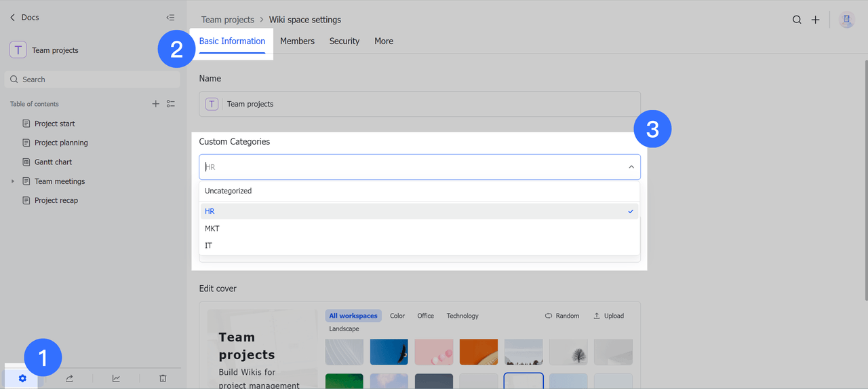The image size is (868, 389).
Task: Click the plus icon beside Table of contents
Action: pyautogui.click(x=155, y=104)
